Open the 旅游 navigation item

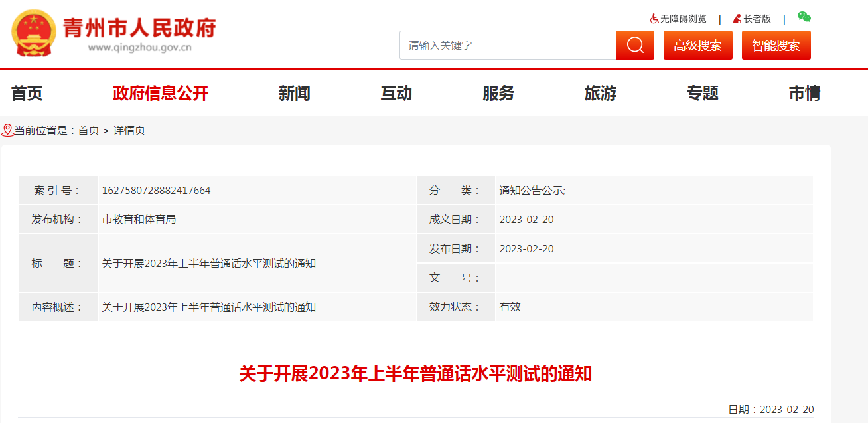tap(601, 94)
